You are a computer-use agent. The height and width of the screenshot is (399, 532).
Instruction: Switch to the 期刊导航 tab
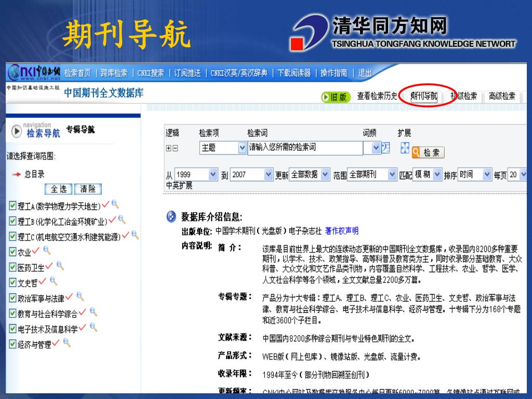tap(424, 96)
